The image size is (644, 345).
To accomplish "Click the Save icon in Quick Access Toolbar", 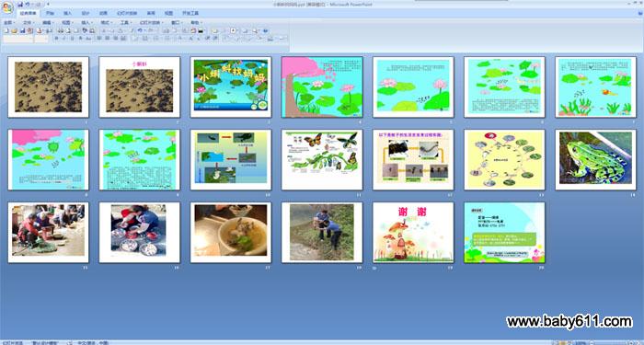I will point(20,4).
